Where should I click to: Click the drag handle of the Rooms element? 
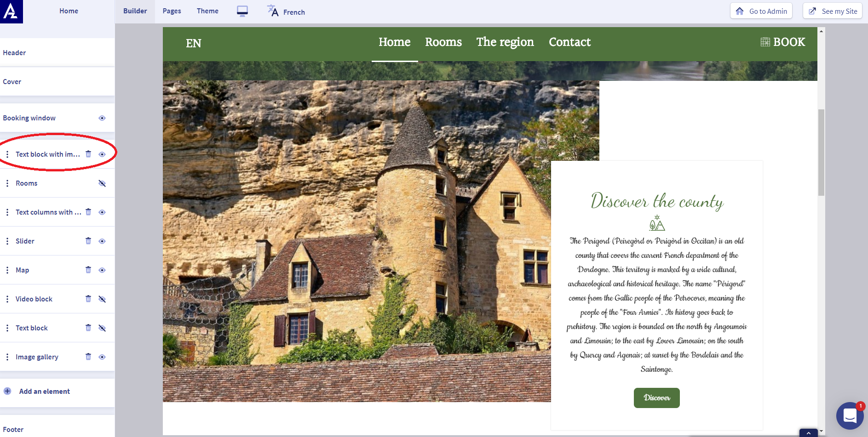click(x=7, y=183)
